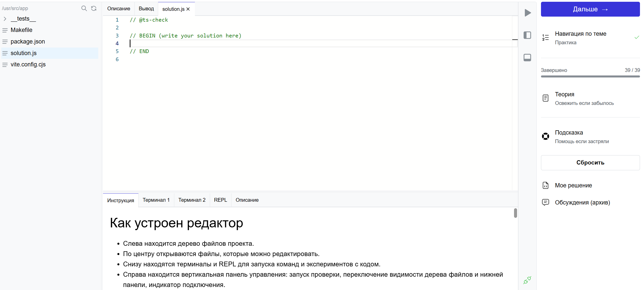Click the Завершено progress bar
This screenshot has height=290, width=644.
point(590,76)
